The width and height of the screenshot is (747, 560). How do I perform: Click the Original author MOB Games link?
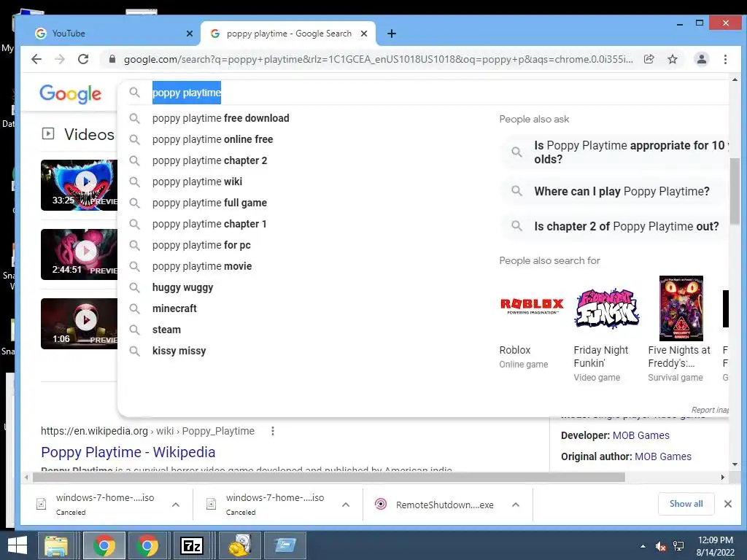point(662,456)
